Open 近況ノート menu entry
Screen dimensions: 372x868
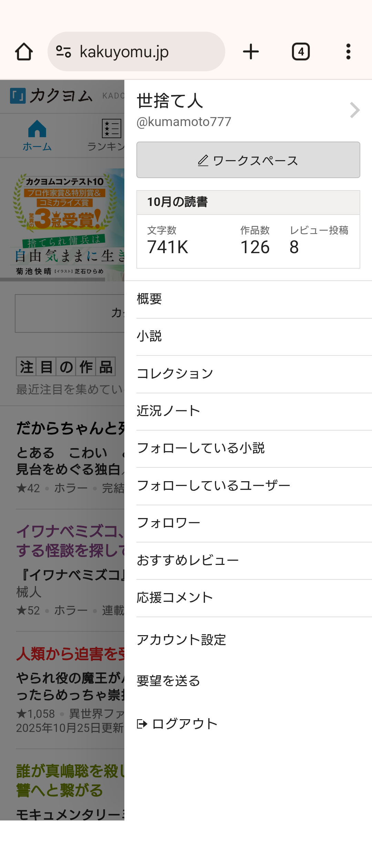point(168,411)
